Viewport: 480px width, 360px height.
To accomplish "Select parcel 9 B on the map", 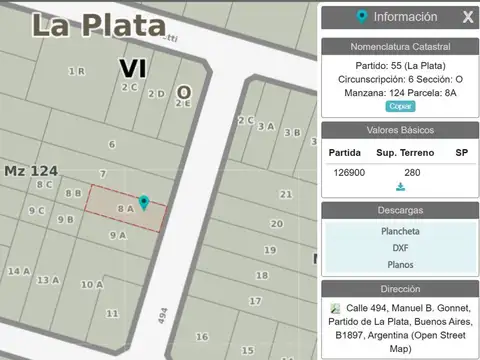I will pos(65,219).
